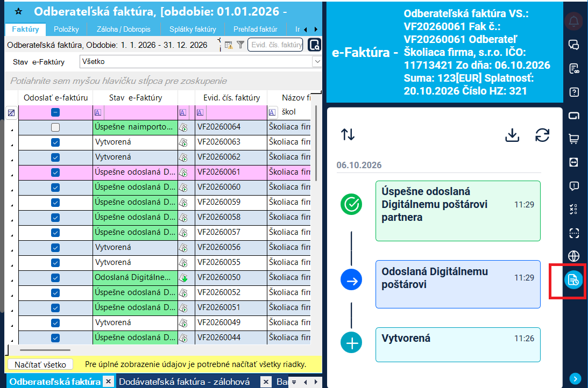
Task: Open filter condition for Evid. čís. faktúry column
Action: pyautogui.click(x=200, y=112)
